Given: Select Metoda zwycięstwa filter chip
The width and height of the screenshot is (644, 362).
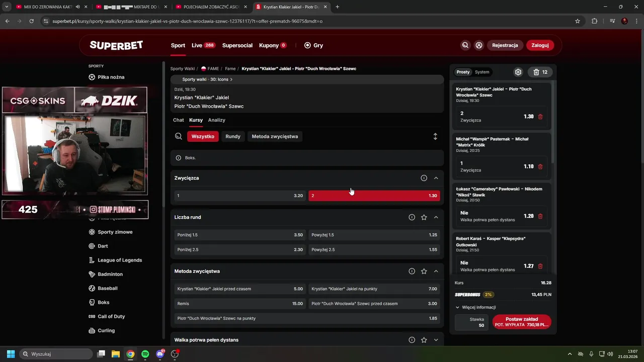Looking at the screenshot, I should [275, 136].
